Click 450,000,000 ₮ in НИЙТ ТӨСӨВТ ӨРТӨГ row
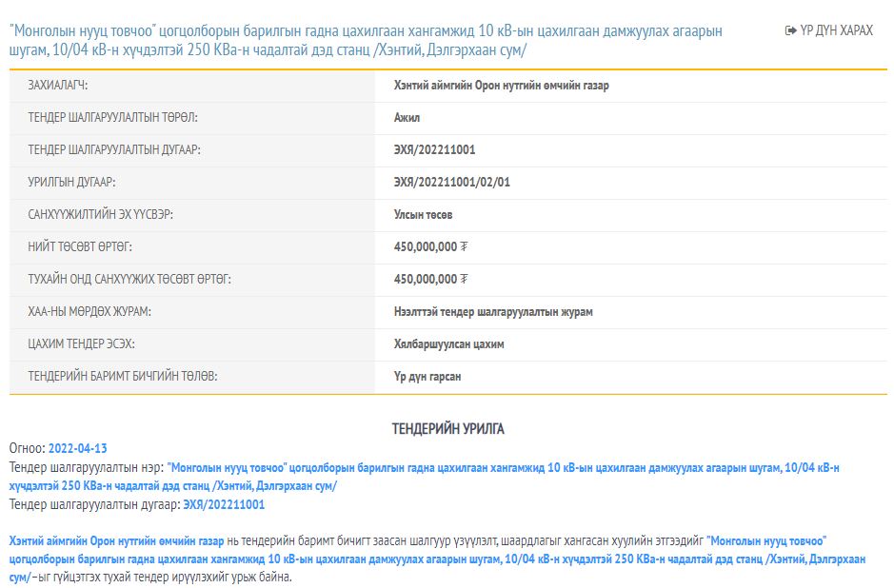This screenshot has height=588, width=894. click(430, 246)
